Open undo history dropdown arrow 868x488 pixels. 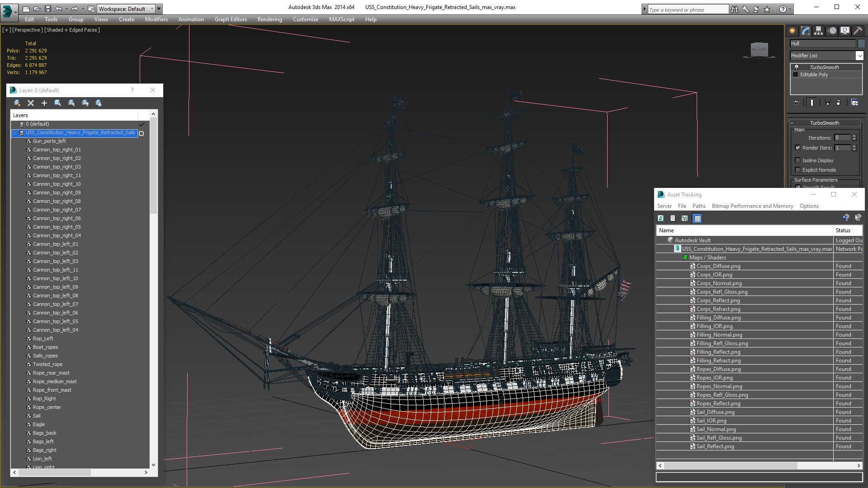click(66, 9)
